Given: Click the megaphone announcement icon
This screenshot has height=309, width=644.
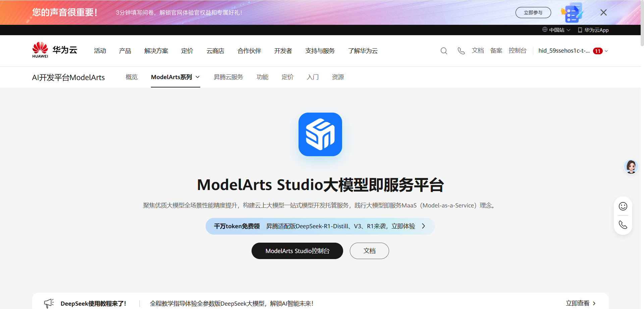Looking at the screenshot, I should coord(49,303).
